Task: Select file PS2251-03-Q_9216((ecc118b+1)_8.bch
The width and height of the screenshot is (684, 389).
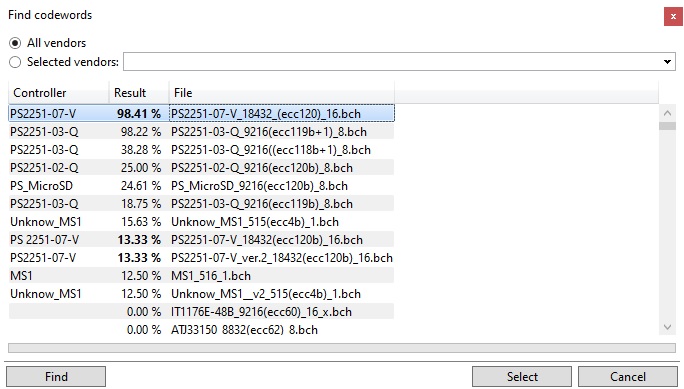Action: click(x=271, y=150)
